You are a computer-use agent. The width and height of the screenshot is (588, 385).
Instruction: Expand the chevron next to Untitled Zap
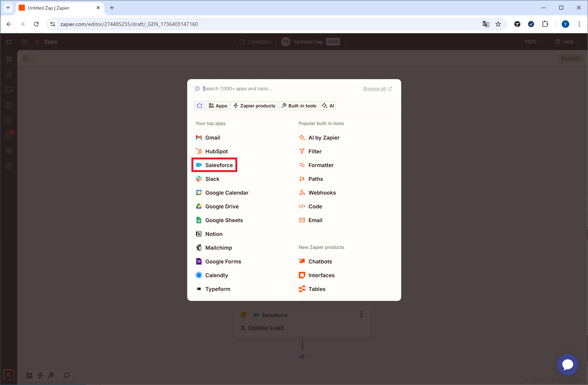coord(346,42)
